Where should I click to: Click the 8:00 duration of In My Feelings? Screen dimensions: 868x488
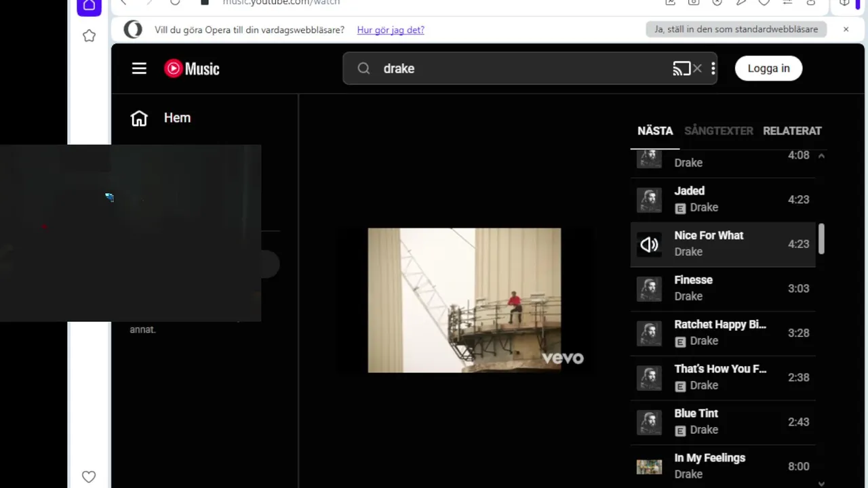(x=798, y=466)
